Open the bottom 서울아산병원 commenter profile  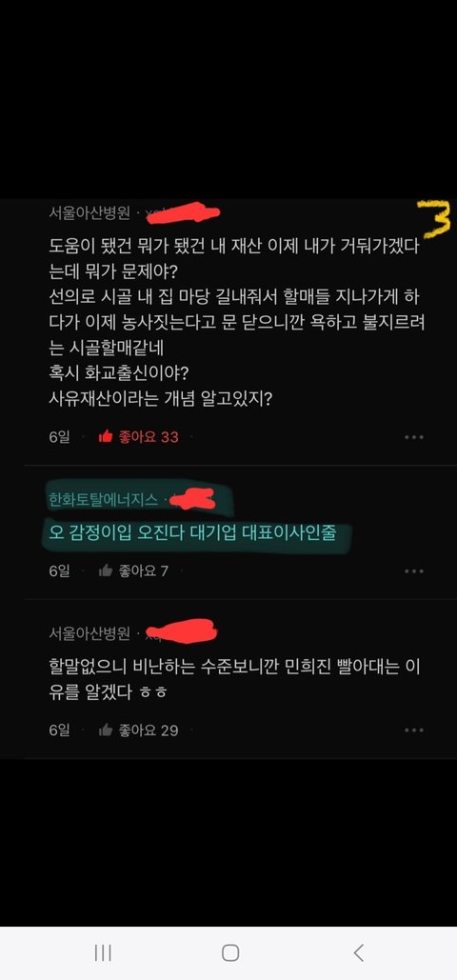[x=89, y=633]
